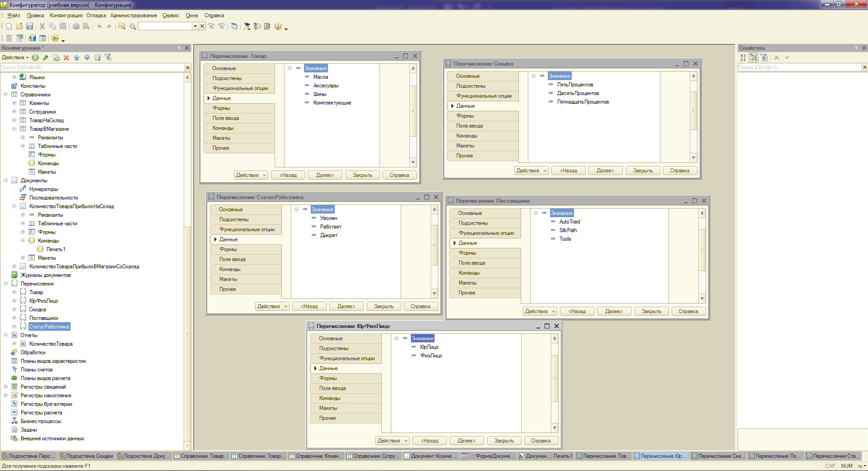This screenshot has width=868, height=471.
Task: Switch to Подсистема Скидки window tab
Action: (86, 456)
